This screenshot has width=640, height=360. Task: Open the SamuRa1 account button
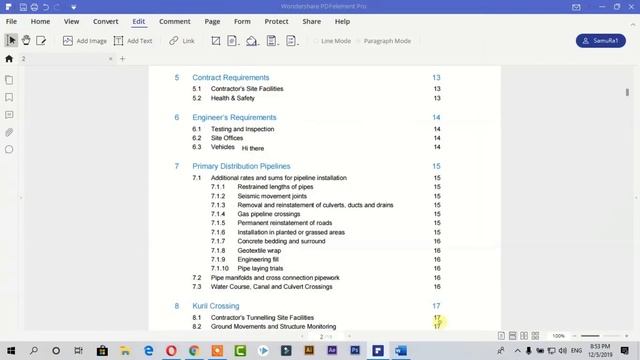tap(600, 41)
